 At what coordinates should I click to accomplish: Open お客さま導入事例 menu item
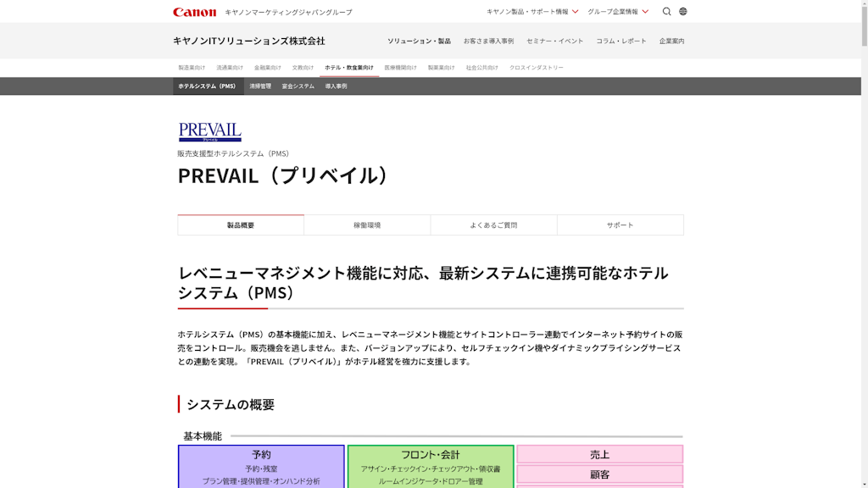[x=488, y=41]
